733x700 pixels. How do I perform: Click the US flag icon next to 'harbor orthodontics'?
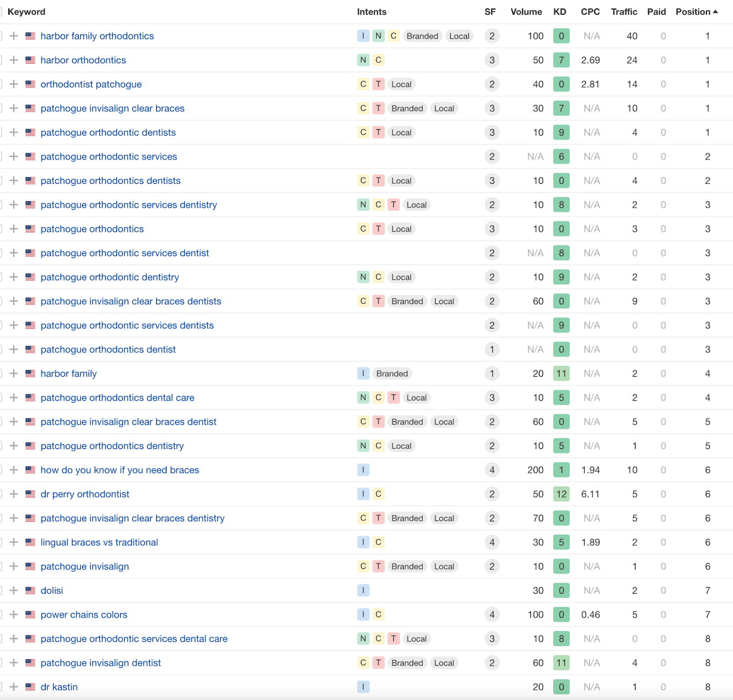30,60
